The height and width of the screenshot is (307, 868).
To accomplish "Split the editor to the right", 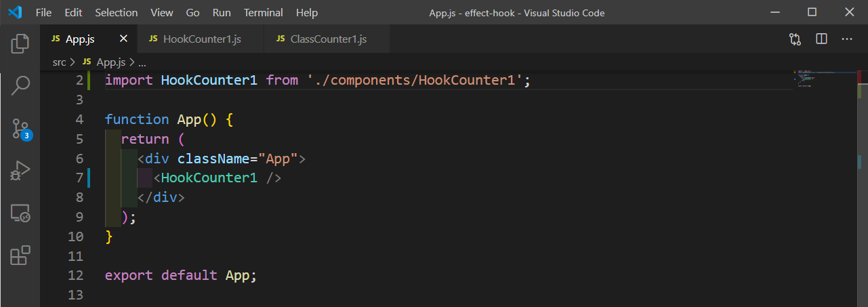I will pos(821,39).
